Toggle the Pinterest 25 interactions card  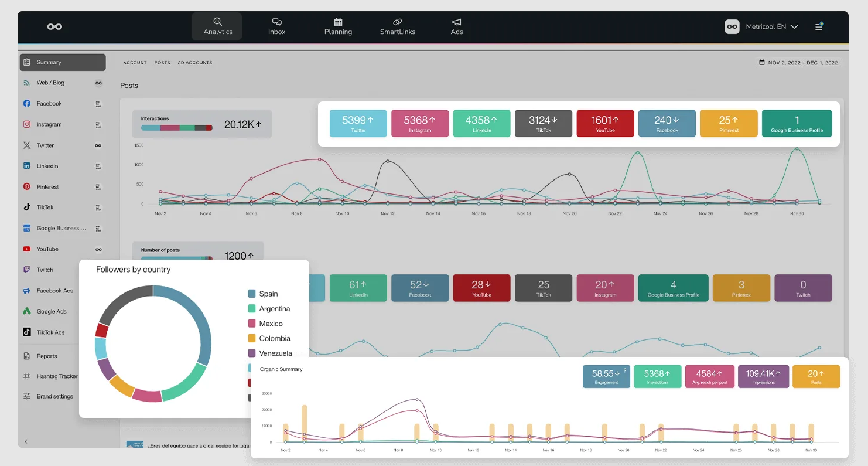tap(729, 123)
